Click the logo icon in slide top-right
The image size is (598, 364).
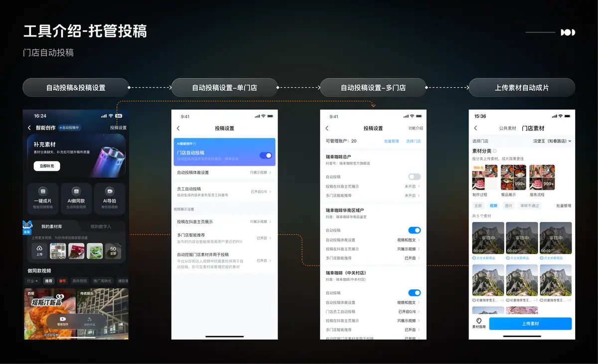(x=568, y=32)
